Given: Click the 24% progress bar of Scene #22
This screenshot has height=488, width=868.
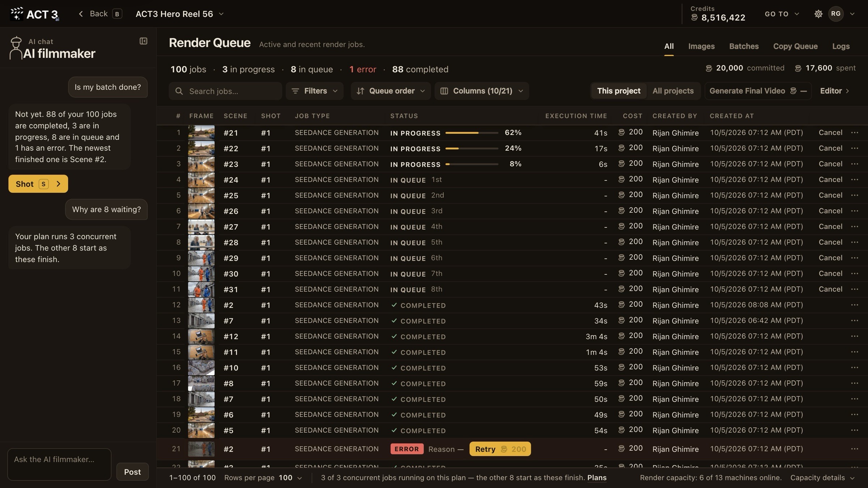Looking at the screenshot, I should 472,149.
